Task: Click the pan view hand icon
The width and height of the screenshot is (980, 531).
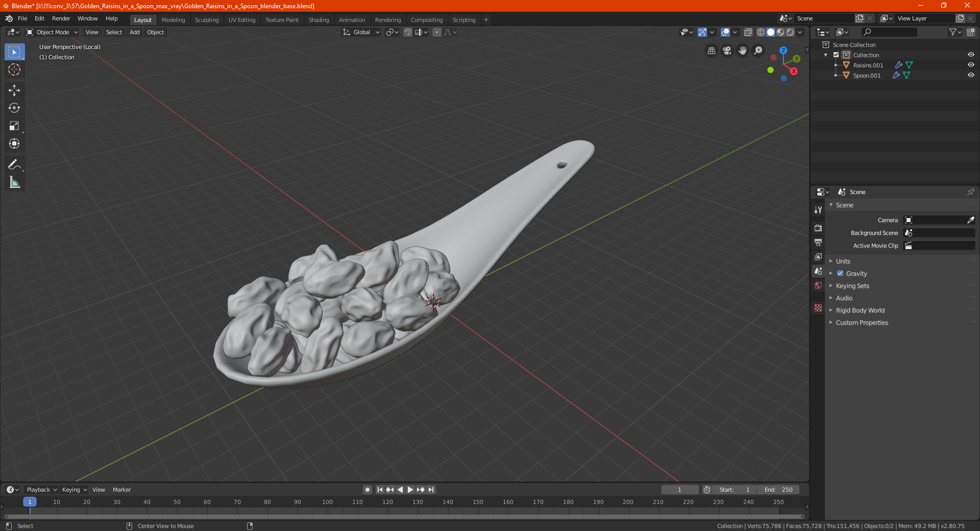Action: (743, 51)
